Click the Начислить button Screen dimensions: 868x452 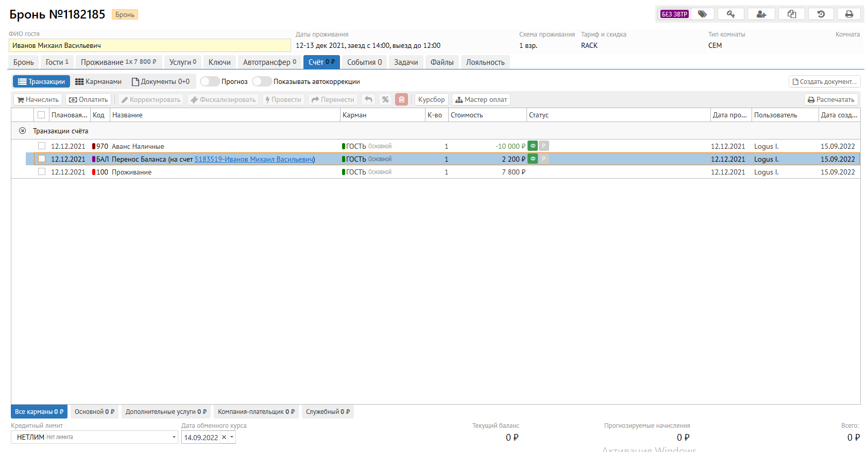pos(38,99)
